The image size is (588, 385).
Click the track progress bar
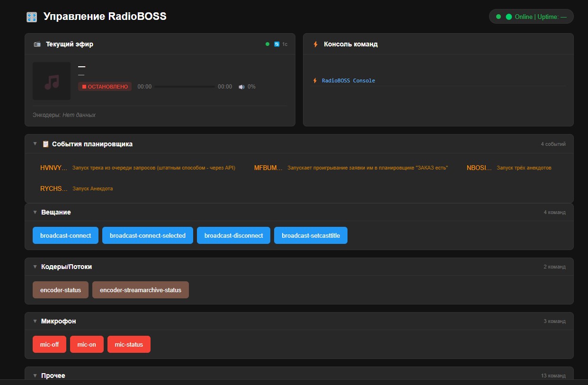click(x=185, y=87)
